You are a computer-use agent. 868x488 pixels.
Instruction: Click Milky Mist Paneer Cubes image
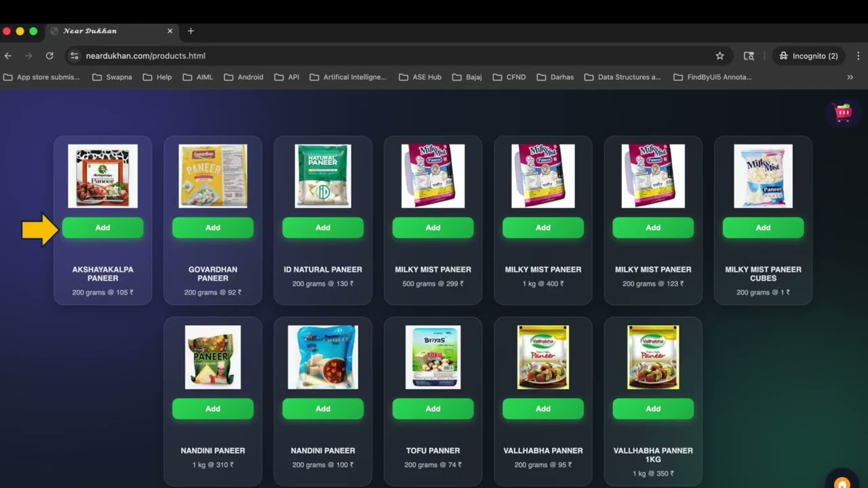coord(763,176)
